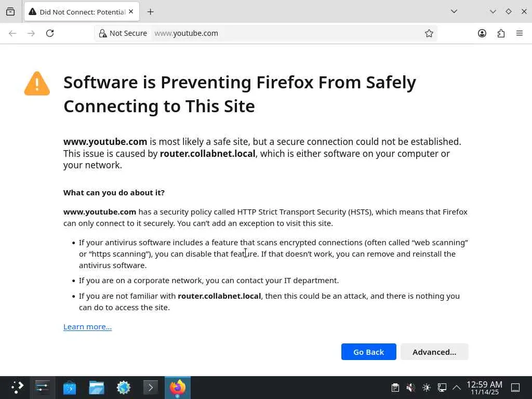Close the Did Not Connect tab
Viewport: 532px width, 399px height.
coord(131,11)
